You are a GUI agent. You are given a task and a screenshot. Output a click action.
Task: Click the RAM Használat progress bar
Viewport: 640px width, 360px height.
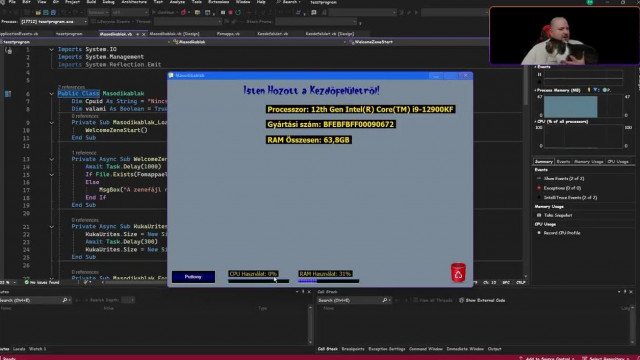tap(329, 281)
